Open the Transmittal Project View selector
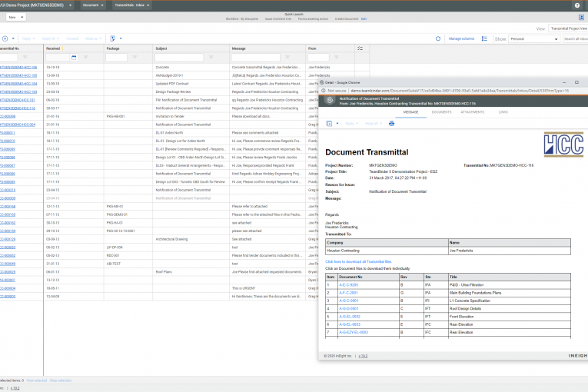This screenshot has width=588, height=392. pyautogui.click(x=569, y=28)
